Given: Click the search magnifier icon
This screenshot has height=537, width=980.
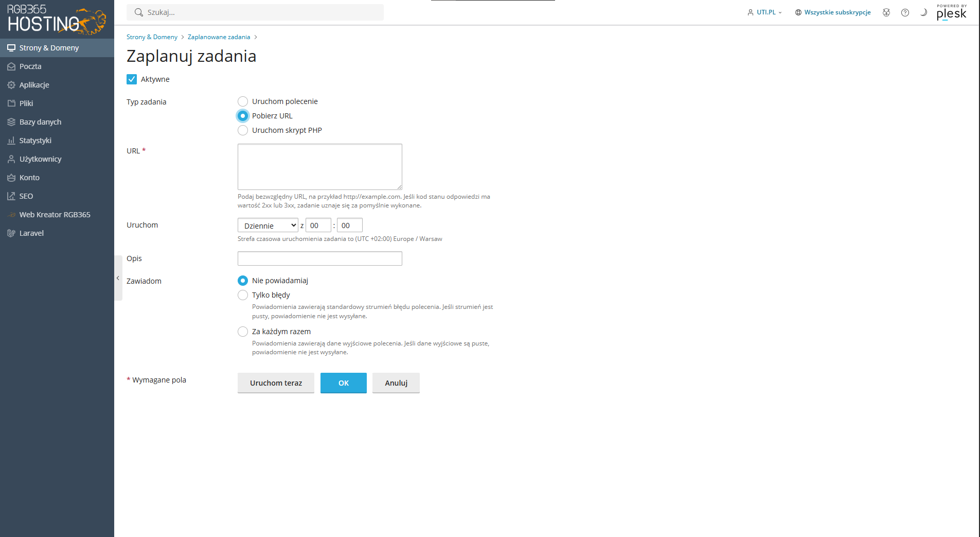Looking at the screenshot, I should point(138,12).
